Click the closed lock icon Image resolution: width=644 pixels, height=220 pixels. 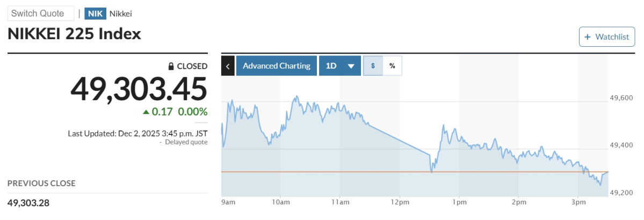pyautogui.click(x=171, y=66)
